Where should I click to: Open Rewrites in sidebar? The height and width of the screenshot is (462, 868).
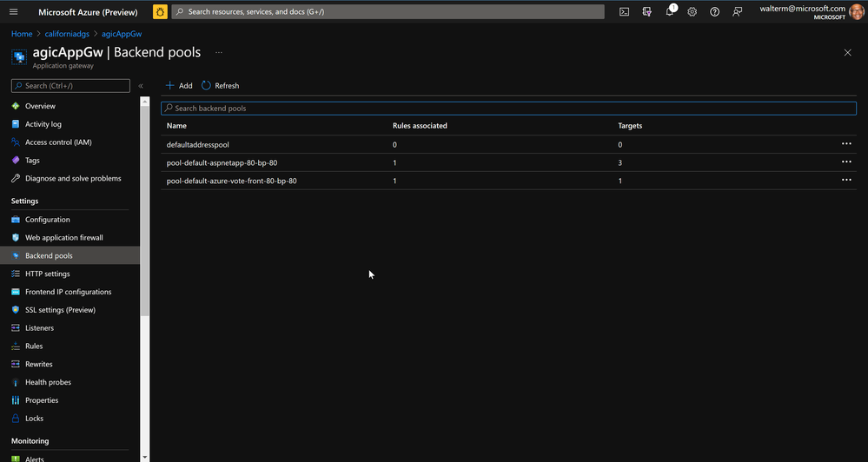39,364
